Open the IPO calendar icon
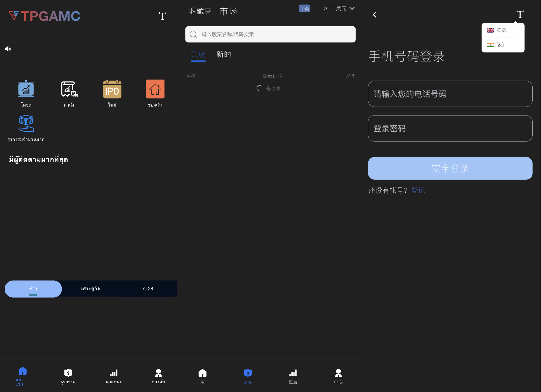The height and width of the screenshot is (392, 541). (x=112, y=89)
